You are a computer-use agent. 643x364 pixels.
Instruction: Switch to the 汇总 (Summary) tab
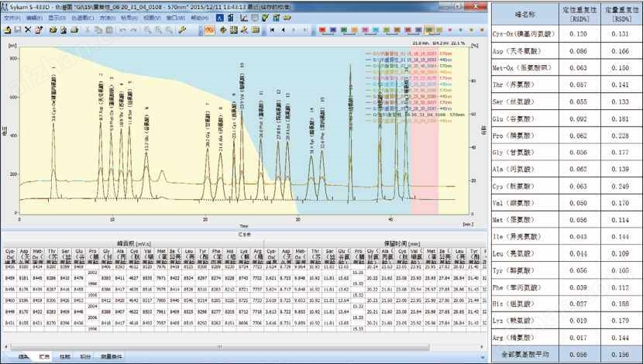pos(44,356)
